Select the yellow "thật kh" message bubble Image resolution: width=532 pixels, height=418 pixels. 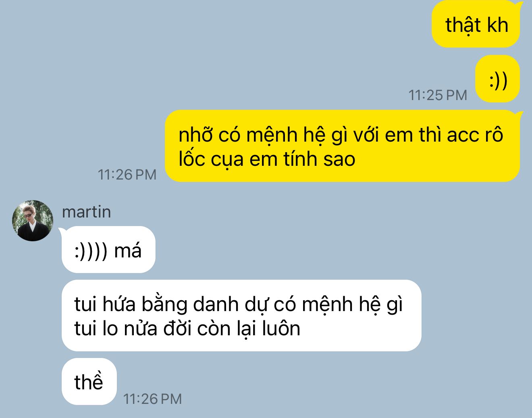[x=476, y=25]
